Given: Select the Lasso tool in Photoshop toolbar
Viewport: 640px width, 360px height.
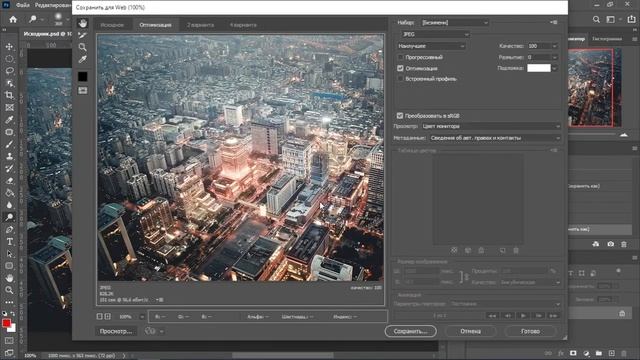Looking at the screenshot, I should 9,71.
